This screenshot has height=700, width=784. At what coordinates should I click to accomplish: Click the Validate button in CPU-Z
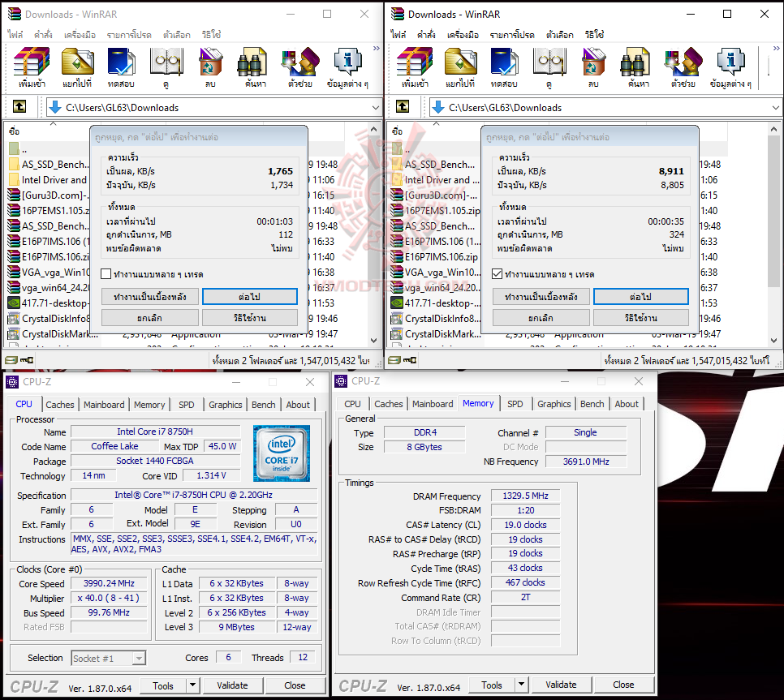233,685
